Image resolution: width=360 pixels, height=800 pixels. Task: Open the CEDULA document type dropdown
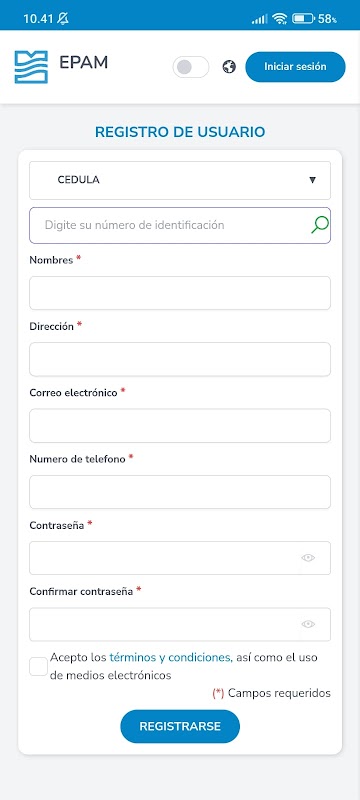coord(180,180)
